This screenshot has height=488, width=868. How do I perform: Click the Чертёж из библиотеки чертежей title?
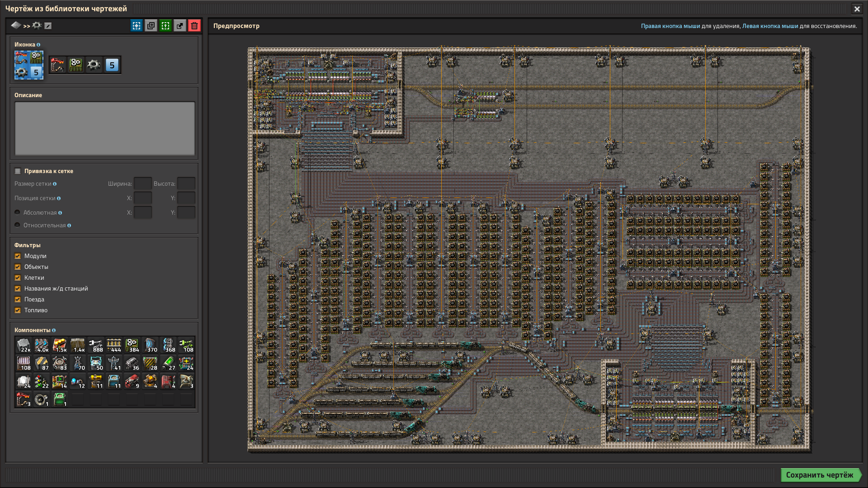pyautogui.click(x=66, y=9)
